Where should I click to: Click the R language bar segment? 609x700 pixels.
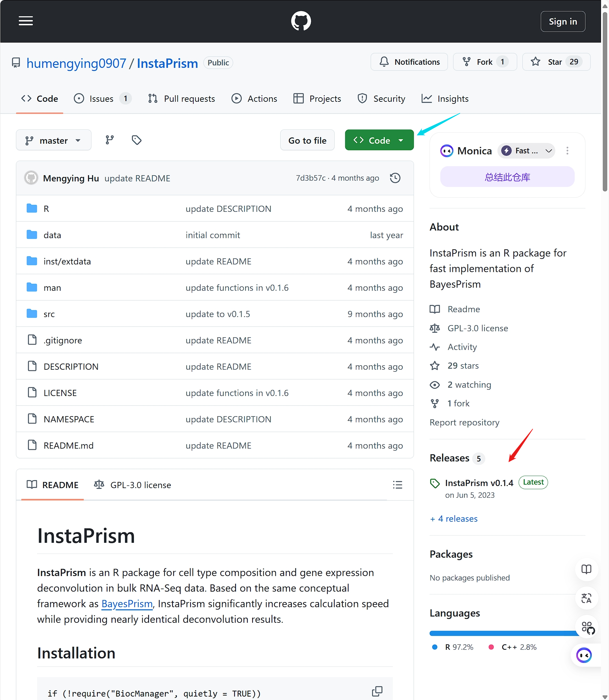tap(504, 633)
